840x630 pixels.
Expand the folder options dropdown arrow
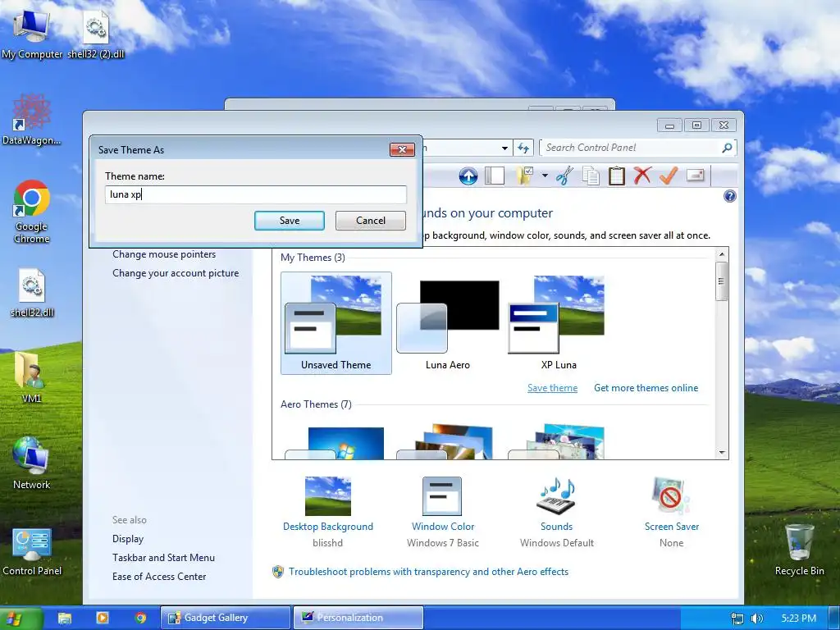[x=545, y=176]
